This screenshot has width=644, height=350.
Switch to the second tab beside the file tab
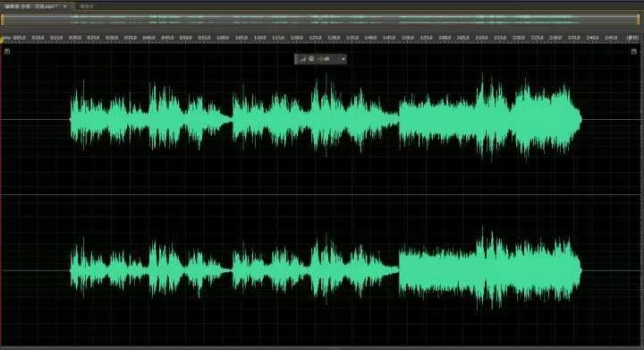click(x=86, y=6)
